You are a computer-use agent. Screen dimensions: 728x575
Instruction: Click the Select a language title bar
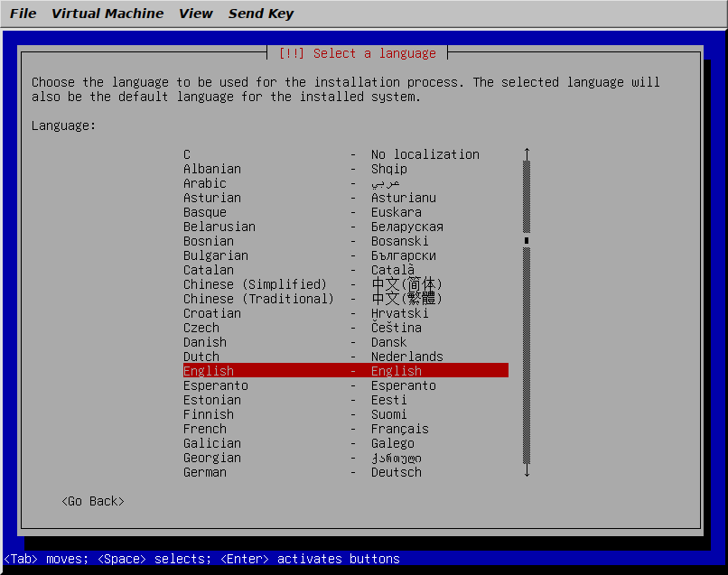click(359, 52)
